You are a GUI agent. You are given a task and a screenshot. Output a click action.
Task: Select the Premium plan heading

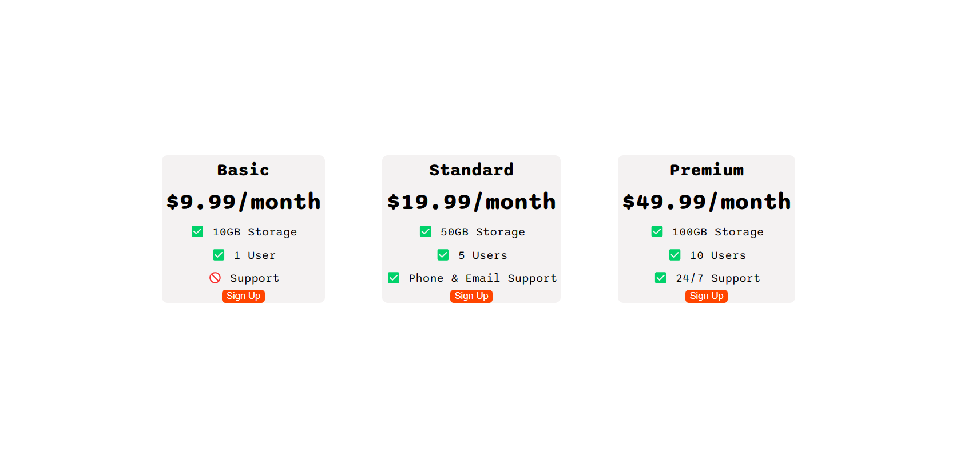707,170
